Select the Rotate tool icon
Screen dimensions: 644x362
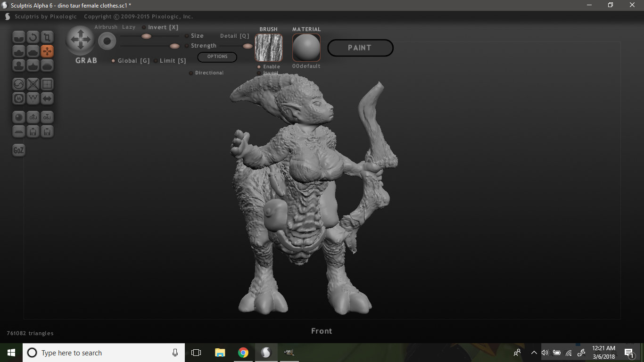point(33,37)
